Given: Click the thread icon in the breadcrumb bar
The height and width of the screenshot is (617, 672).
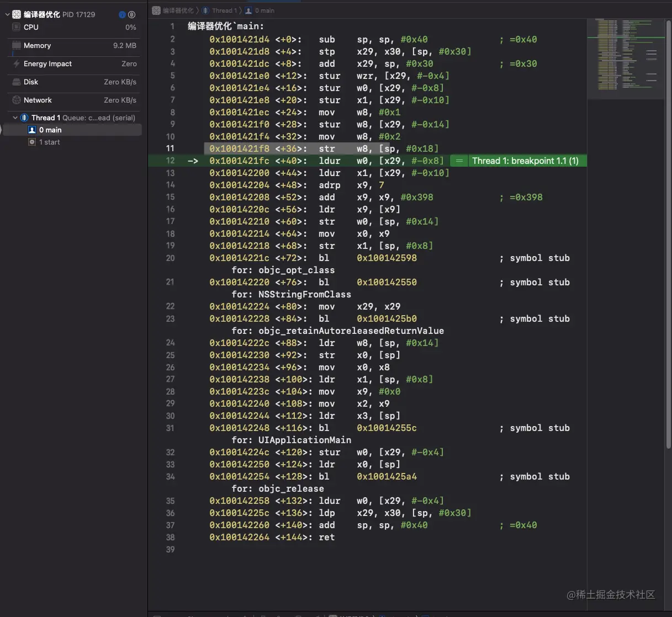Looking at the screenshot, I should [x=205, y=10].
